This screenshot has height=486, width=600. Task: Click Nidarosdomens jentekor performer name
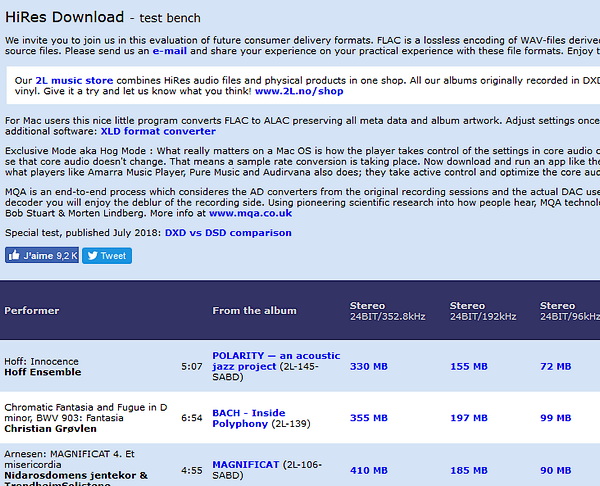point(76,478)
